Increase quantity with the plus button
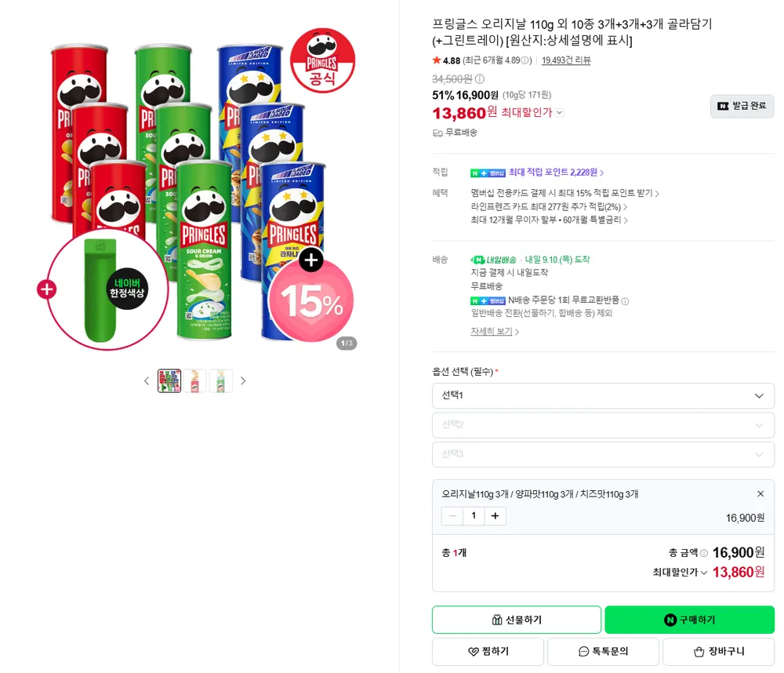 (495, 516)
